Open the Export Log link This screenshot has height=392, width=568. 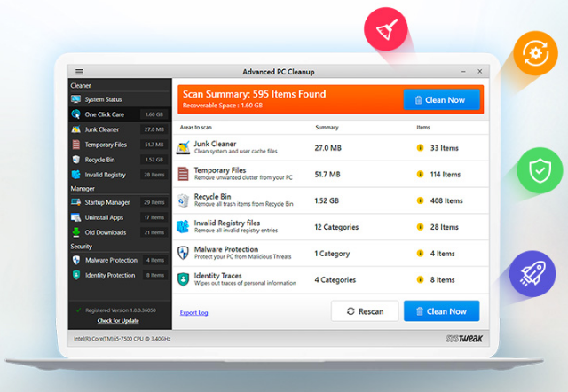[193, 312]
